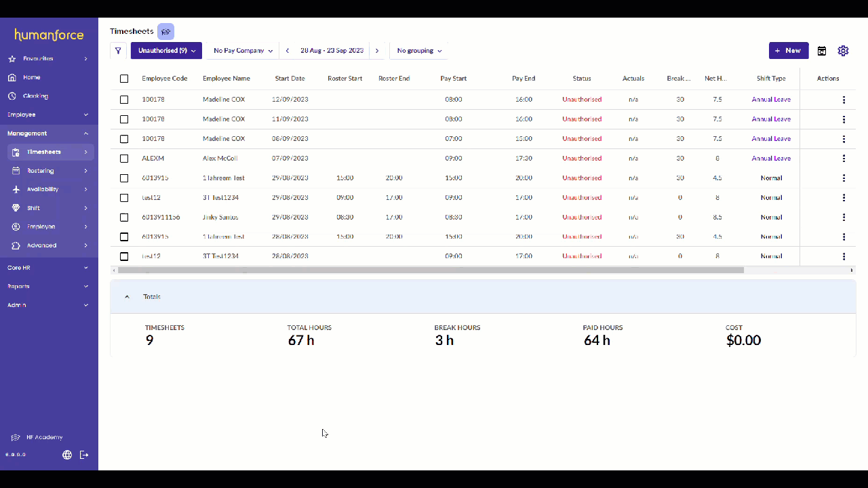Check the Jinky Santos row checkbox
This screenshot has width=868, height=488.
[x=124, y=218]
